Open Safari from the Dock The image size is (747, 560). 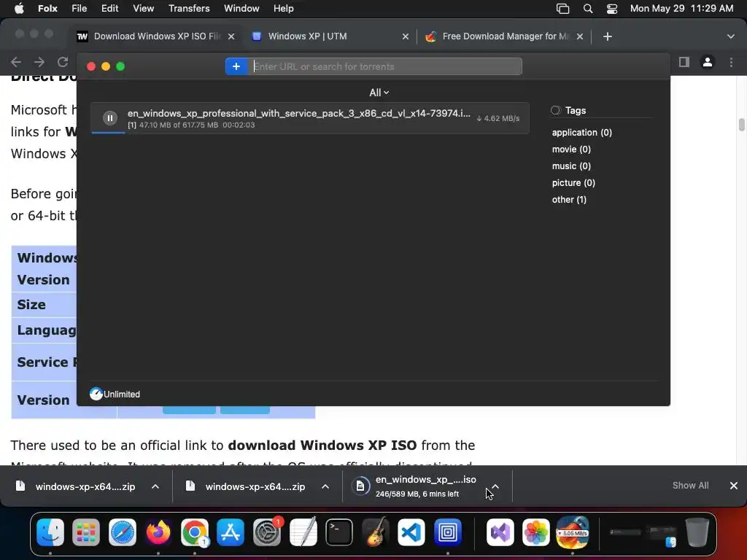click(x=123, y=532)
